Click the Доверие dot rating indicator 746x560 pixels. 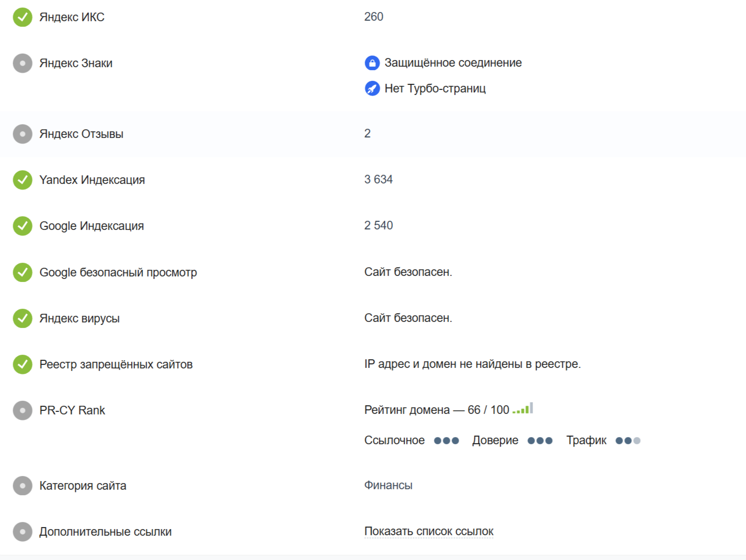point(540,441)
